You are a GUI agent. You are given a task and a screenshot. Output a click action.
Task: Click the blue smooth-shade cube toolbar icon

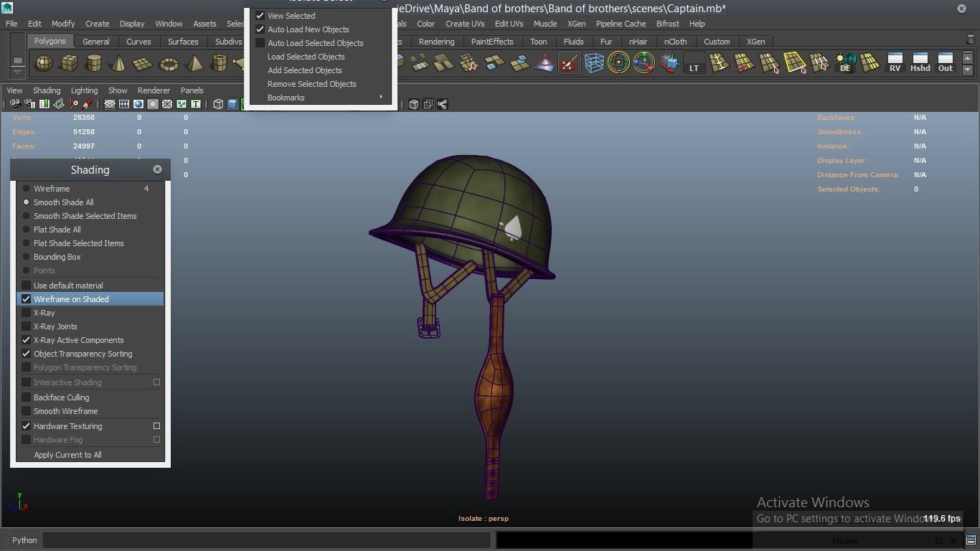pyautogui.click(x=232, y=104)
